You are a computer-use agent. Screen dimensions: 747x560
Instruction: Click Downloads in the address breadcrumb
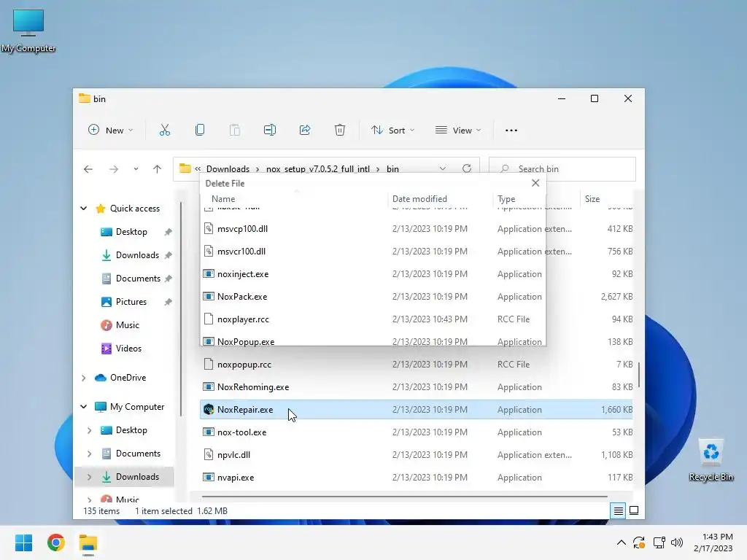pos(228,169)
